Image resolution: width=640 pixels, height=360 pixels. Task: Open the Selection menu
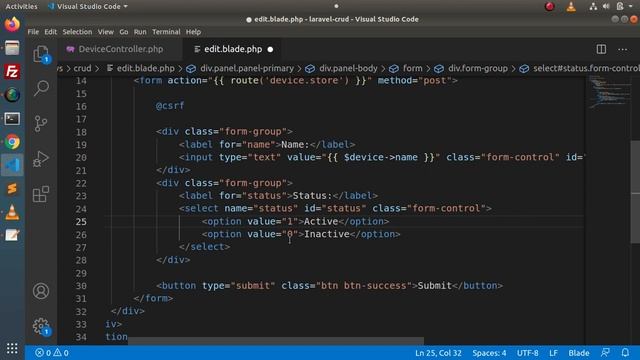77,32
